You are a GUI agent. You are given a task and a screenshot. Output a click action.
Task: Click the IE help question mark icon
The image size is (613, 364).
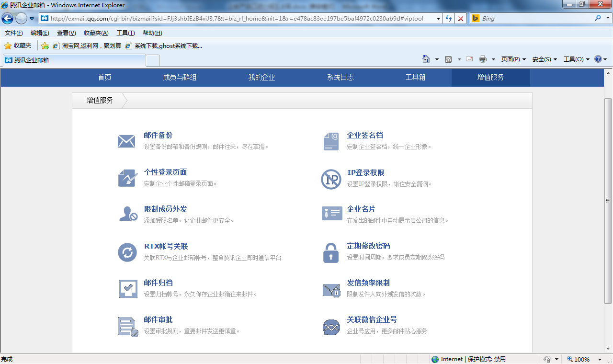point(598,59)
